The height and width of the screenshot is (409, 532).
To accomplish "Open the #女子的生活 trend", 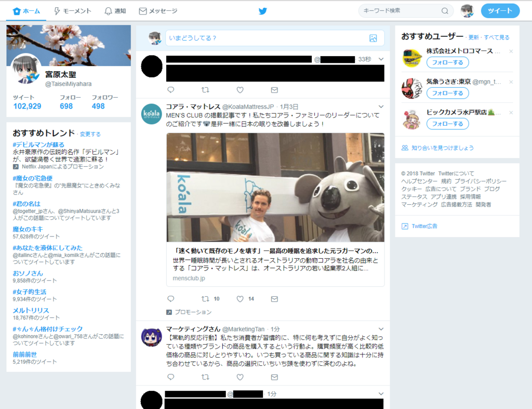I will [30, 292].
